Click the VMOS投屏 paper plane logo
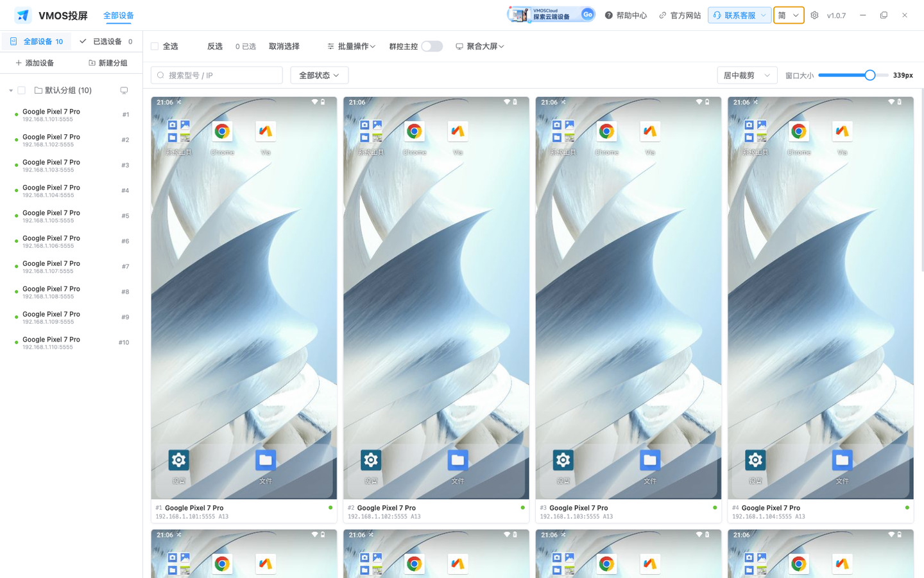Viewport: 924px width, 578px height. point(23,15)
